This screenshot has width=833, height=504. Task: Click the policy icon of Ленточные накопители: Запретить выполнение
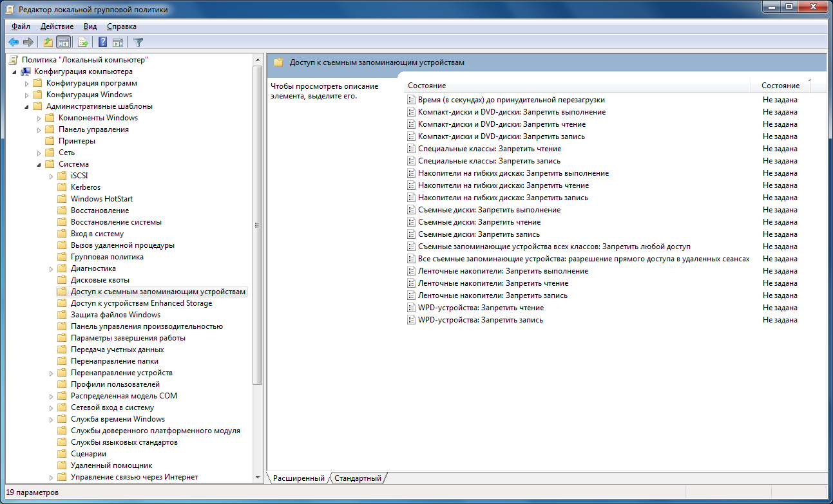tap(412, 271)
